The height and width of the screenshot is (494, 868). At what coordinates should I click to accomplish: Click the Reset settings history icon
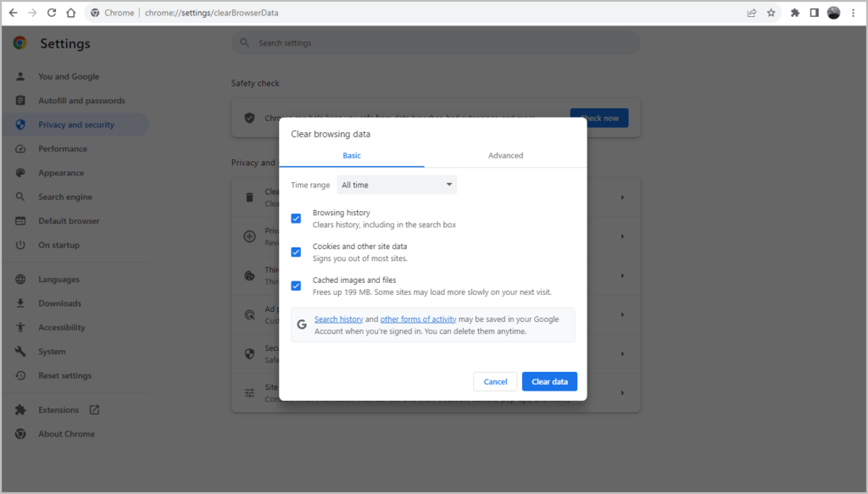click(x=20, y=375)
